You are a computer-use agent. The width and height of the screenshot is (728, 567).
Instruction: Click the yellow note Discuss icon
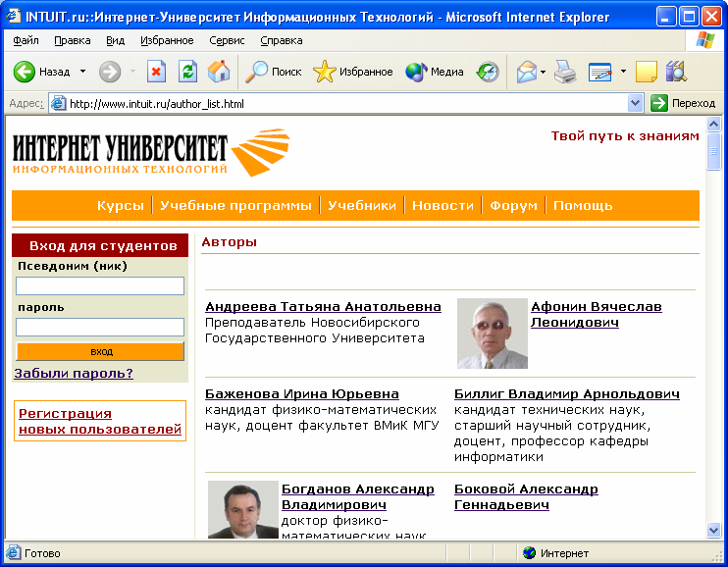coord(647,72)
